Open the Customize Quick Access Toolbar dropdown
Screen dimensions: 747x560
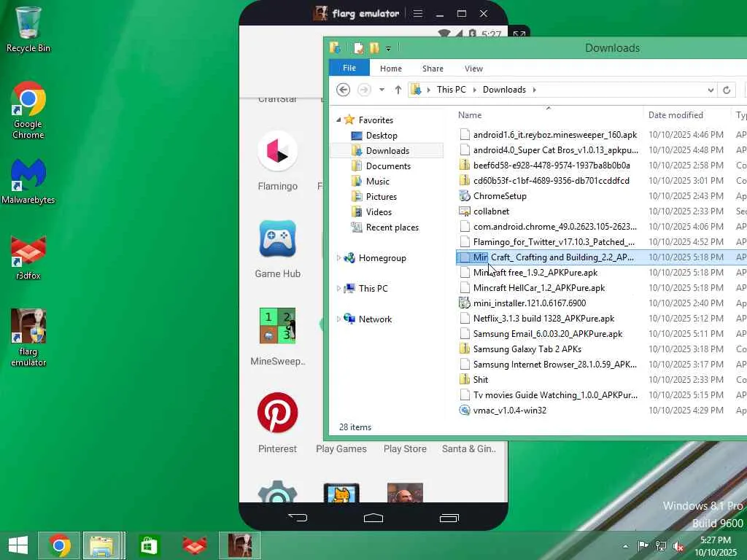pos(388,49)
